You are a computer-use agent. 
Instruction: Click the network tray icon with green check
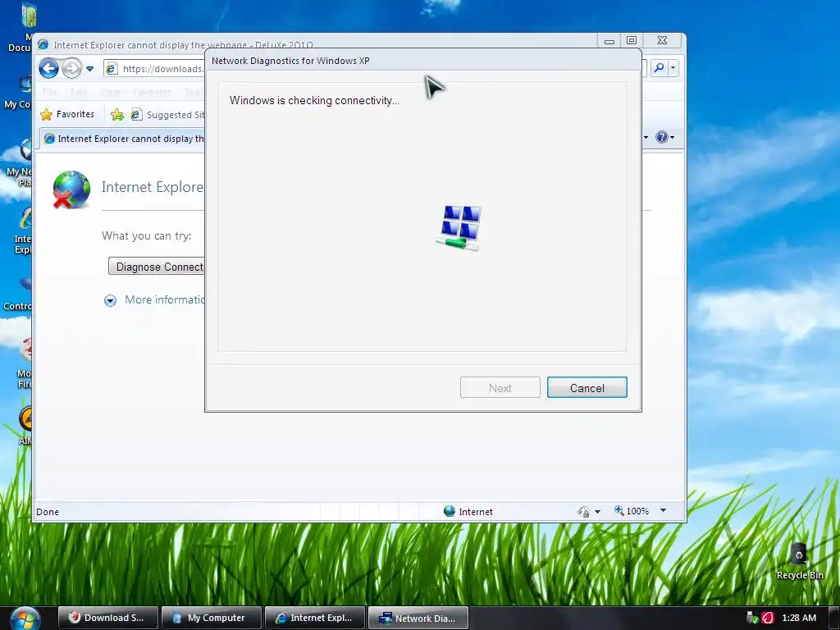tap(752, 618)
